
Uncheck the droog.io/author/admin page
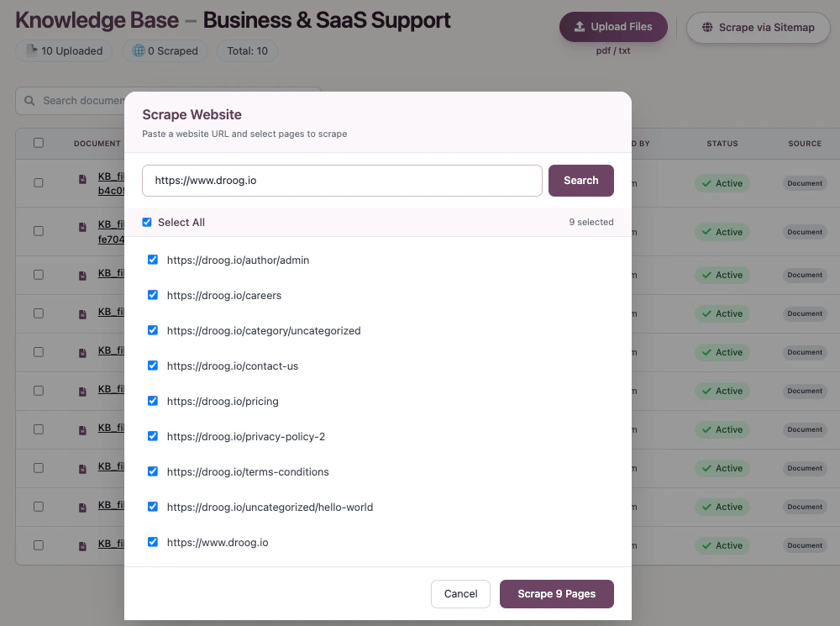(153, 260)
